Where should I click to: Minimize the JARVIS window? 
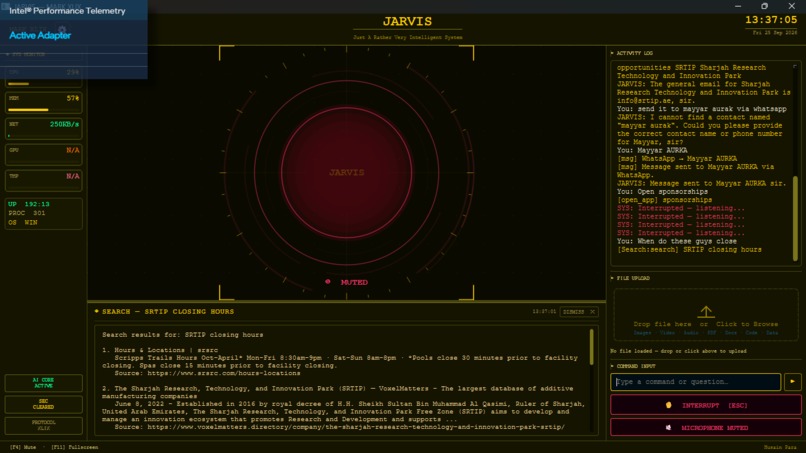(738, 6)
